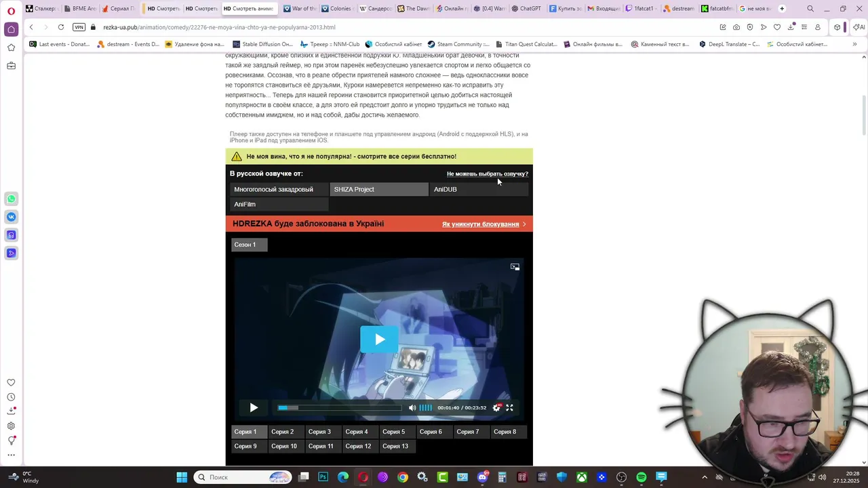Select the SHIZA Project voiceover
The width and height of the screenshot is (868, 488).
379,189
